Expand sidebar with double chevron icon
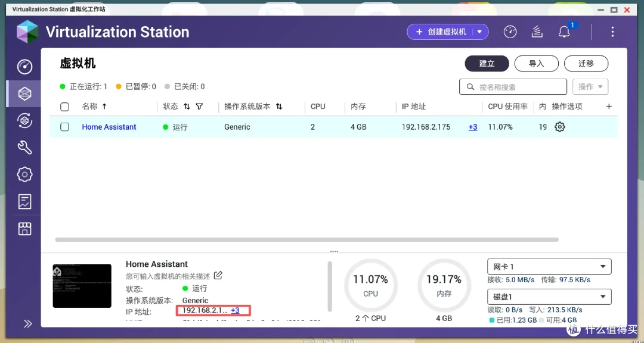Image resolution: width=644 pixels, height=343 pixels. (27, 324)
